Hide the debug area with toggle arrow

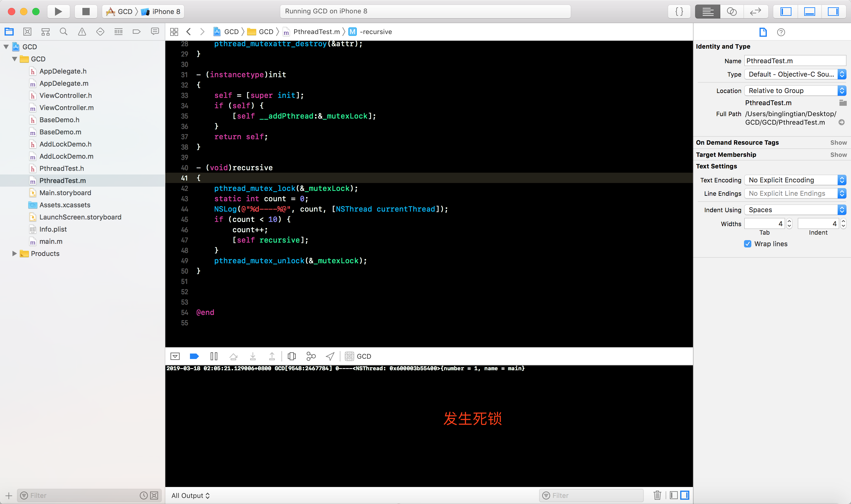pyautogui.click(x=175, y=356)
